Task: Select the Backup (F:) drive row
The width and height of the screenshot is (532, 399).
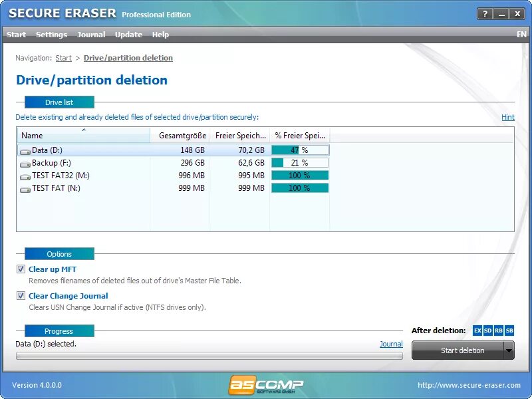Action: pos(174,163)
